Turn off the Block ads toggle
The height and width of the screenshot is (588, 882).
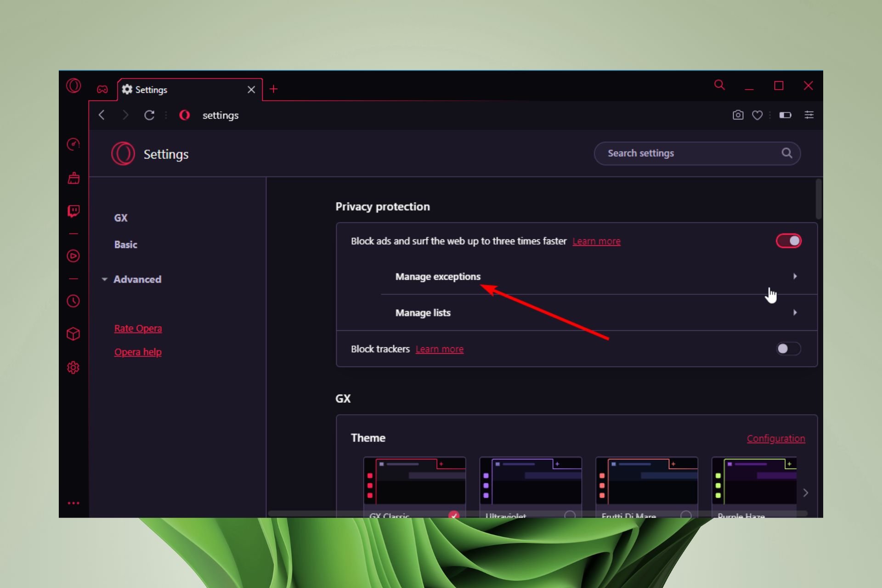(789, 241)
